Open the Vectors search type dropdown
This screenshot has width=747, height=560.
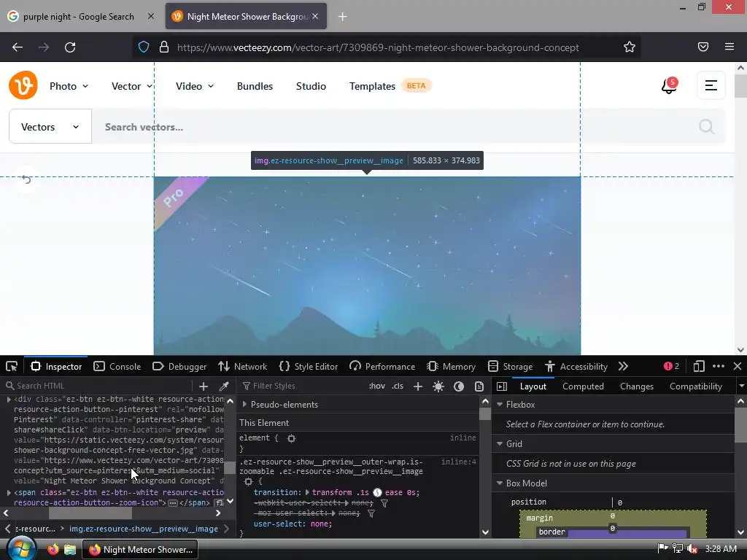tap(50, 127)
